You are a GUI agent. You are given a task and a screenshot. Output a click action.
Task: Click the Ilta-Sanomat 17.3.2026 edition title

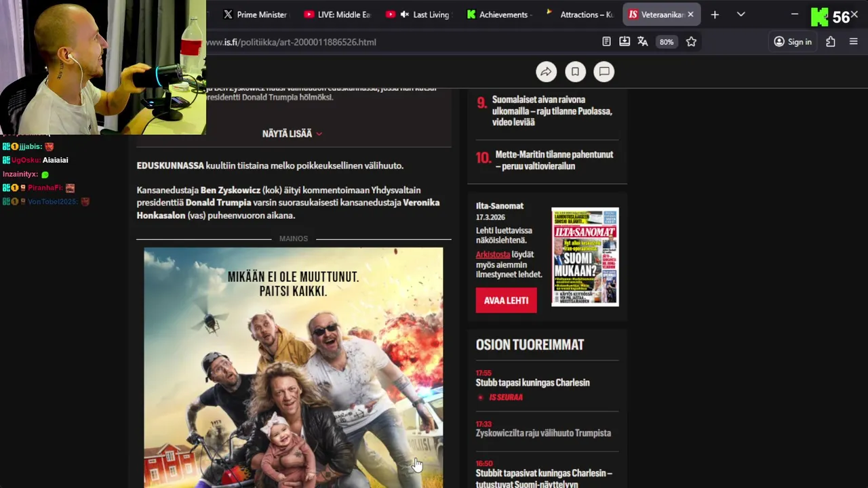coord(500,206)
